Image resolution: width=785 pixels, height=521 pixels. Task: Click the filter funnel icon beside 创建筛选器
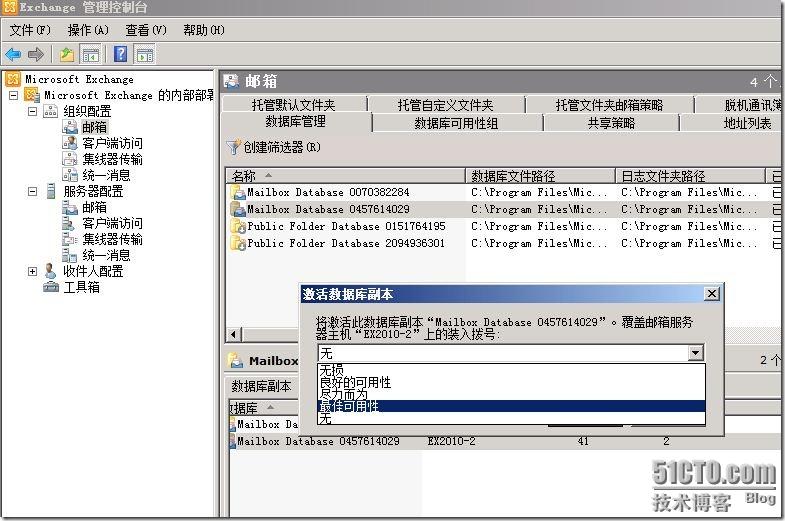coord(233,147)
